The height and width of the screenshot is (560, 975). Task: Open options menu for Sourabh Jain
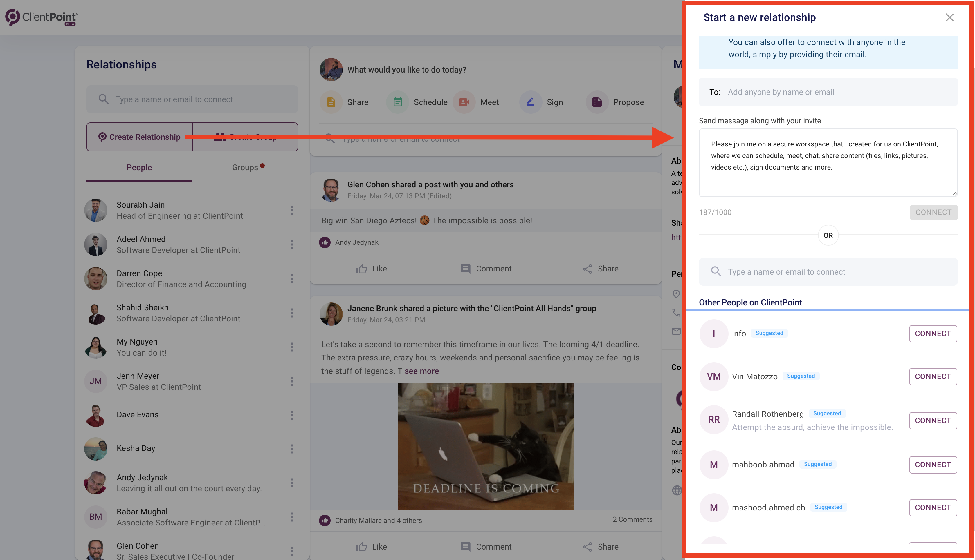coord(292,210)
